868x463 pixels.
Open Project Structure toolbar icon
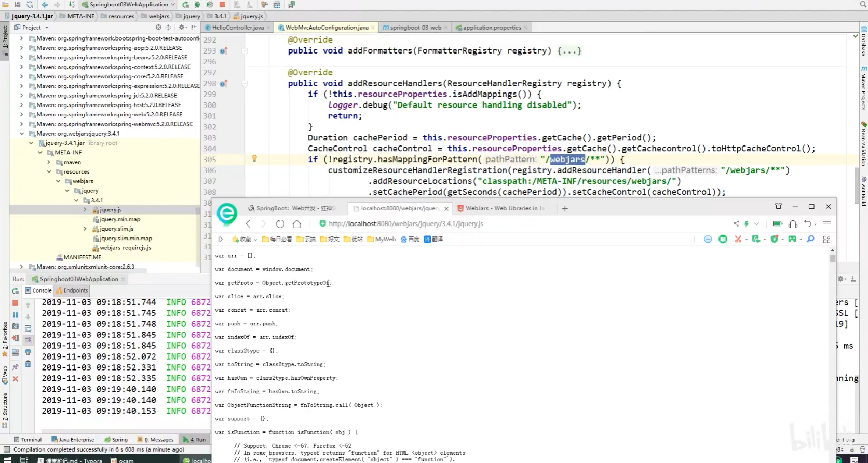point(277,5)
